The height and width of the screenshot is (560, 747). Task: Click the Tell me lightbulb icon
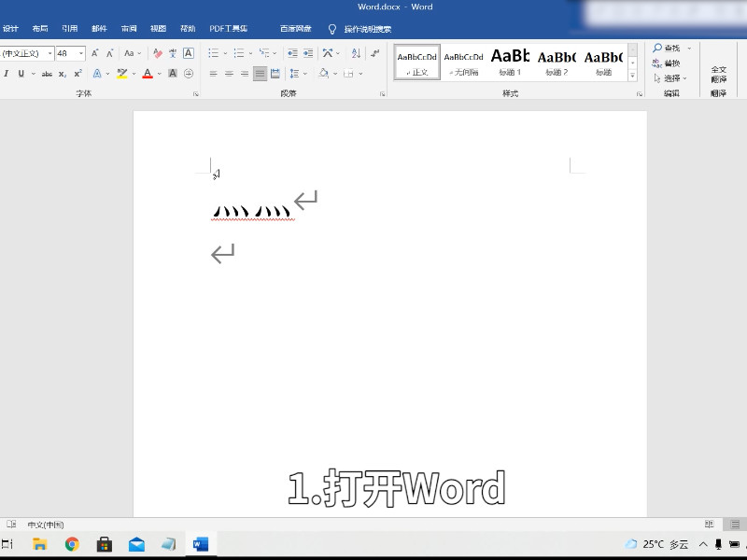[x=332, y=29]
